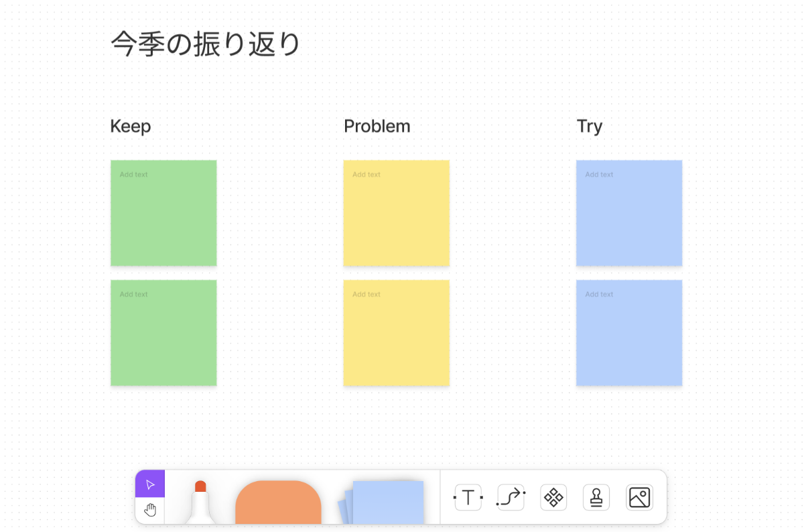This screenshot has width=804, height=532.
Task: Activate the Text tool
Action: 468,497
